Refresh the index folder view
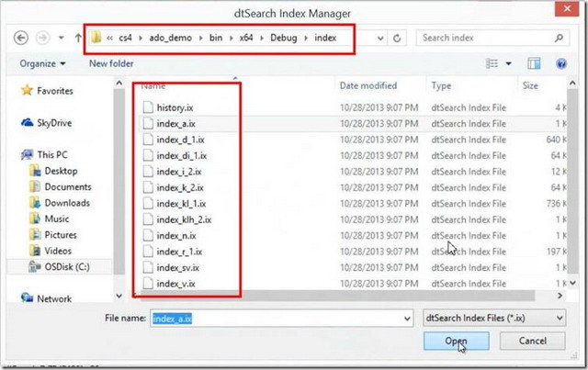The image size is (588, 370). pyautogui.click(x=397, y=38)
